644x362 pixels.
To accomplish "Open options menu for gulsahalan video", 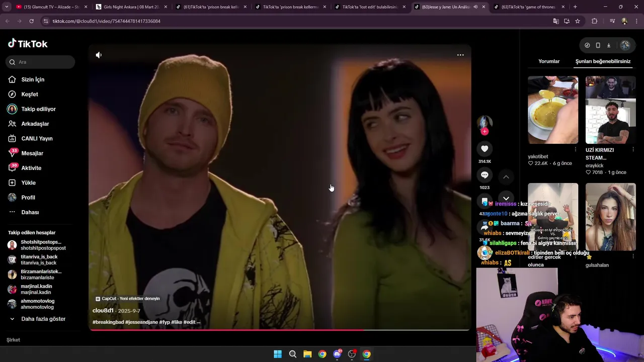I will 633,256.
